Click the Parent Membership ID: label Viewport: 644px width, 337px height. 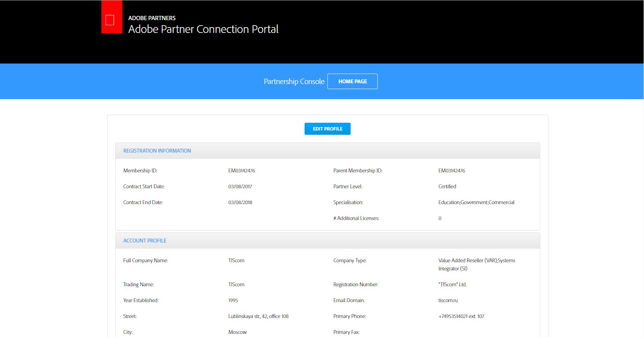coord(358,170)
